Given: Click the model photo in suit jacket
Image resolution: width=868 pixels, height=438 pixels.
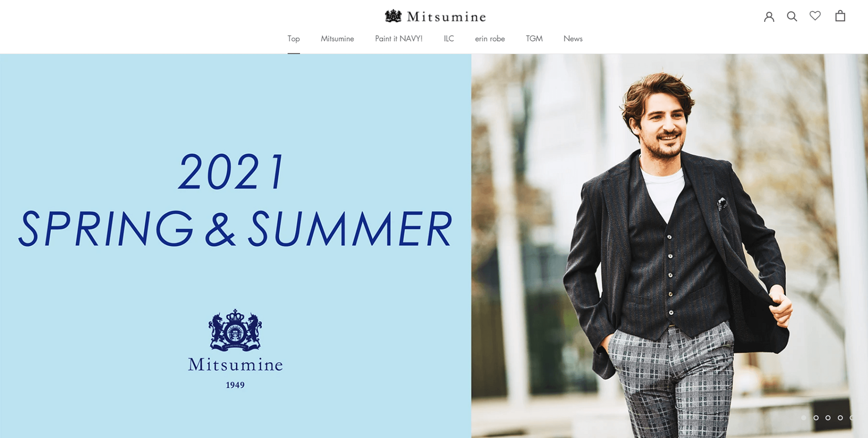Looking at the screenshot, I should click(669, 246).
